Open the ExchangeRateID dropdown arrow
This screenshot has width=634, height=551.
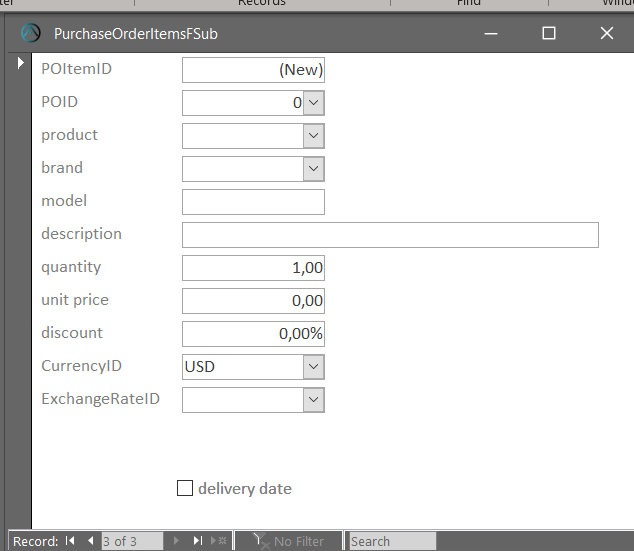pyautogui.click(x=313, y=400)
